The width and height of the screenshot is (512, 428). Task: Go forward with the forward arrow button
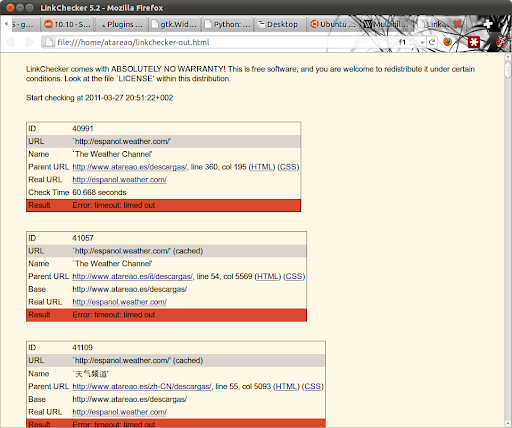[29, 42]
